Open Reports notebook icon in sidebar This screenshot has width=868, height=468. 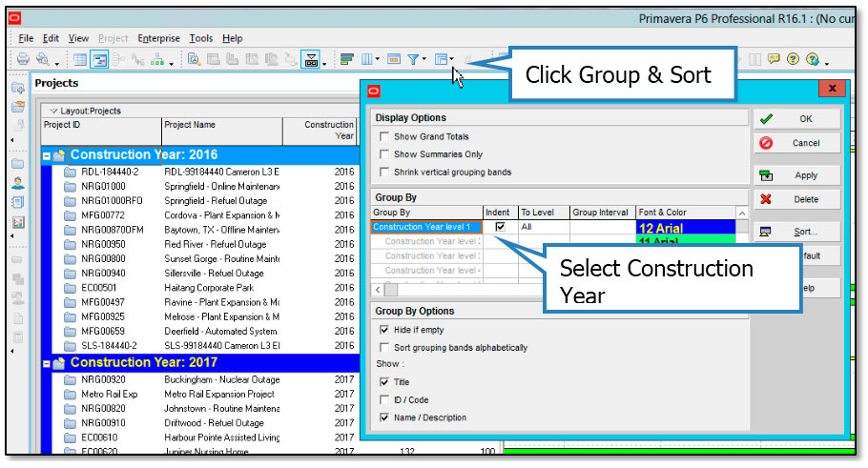[18, 202]
